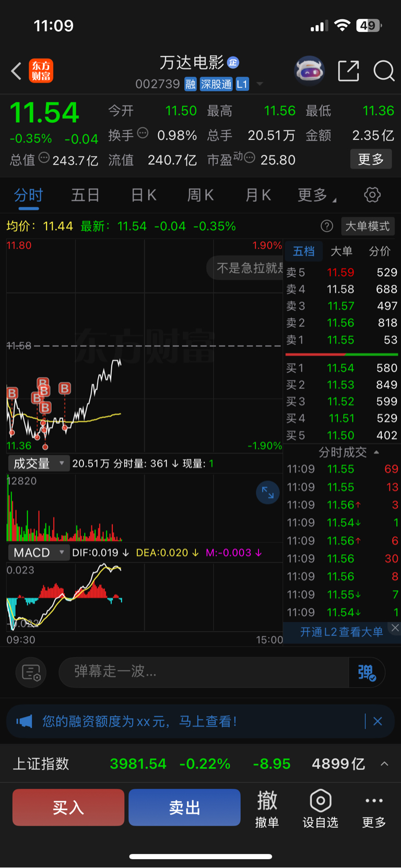Image resolution: width=401 pixels, height=868 pixels.
Task: Tap the red 买入 button
Action: tap(68, 807)
